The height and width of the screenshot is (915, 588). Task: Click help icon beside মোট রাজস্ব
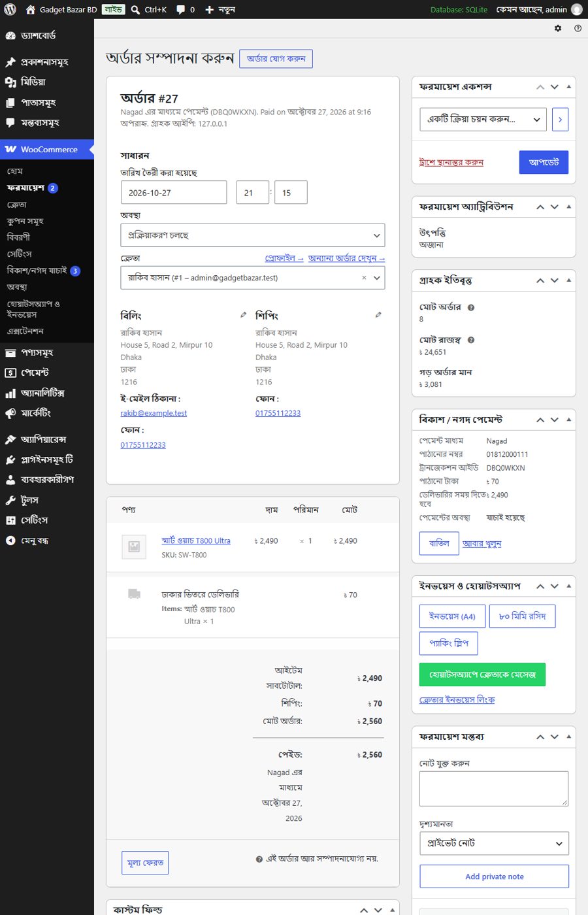coord(471,340)
